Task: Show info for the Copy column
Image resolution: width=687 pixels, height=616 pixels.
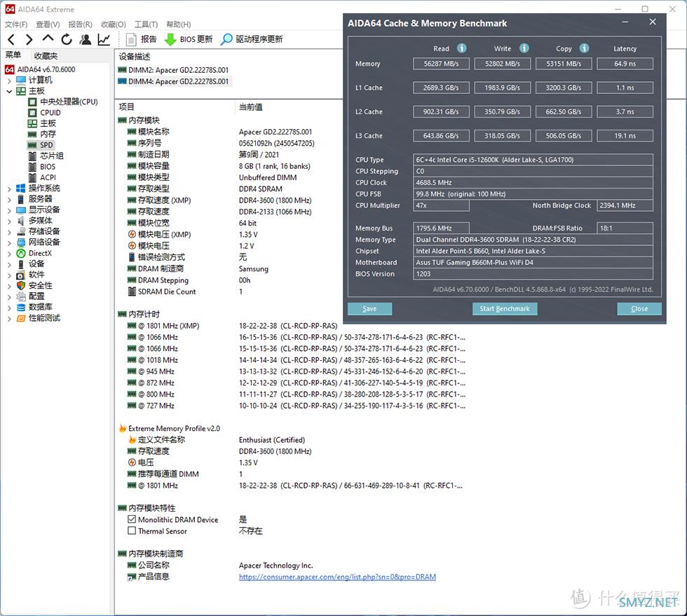Action: (x=584, y=48)
